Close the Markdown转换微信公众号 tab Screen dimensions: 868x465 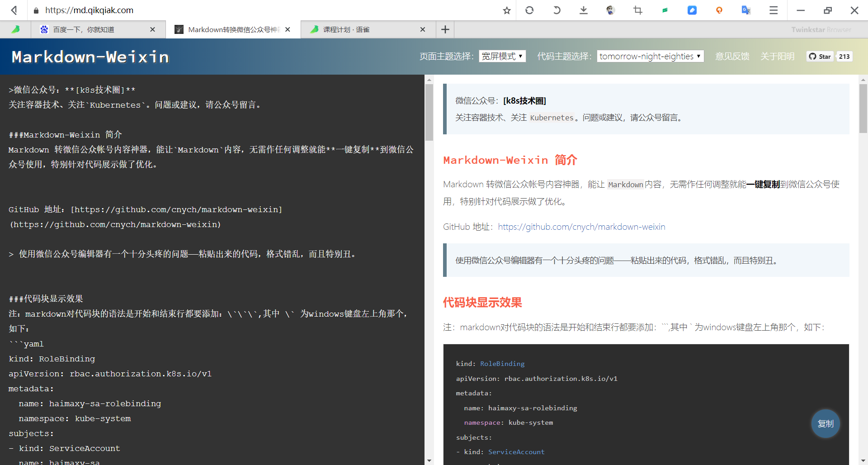[288, 29]
